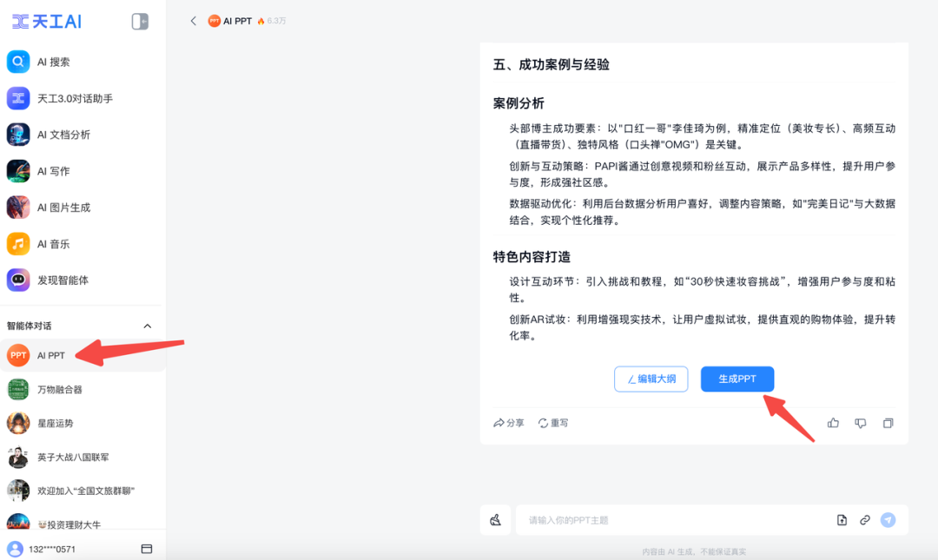The width and height of the screenshot is (938, 560).
Task: Open 投资理财大牛 agent avatar
Action: [18, 522]
